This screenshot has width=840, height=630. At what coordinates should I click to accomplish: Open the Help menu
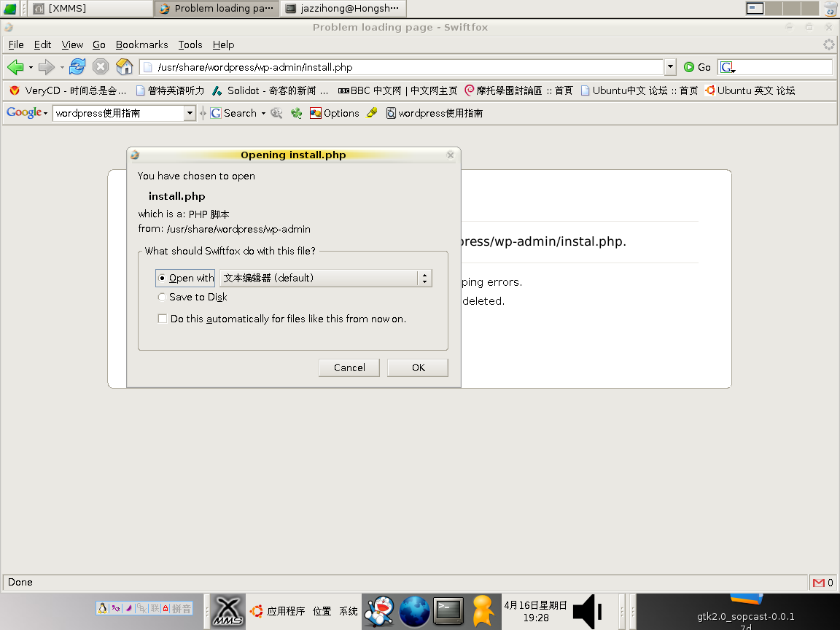[223, 45]
